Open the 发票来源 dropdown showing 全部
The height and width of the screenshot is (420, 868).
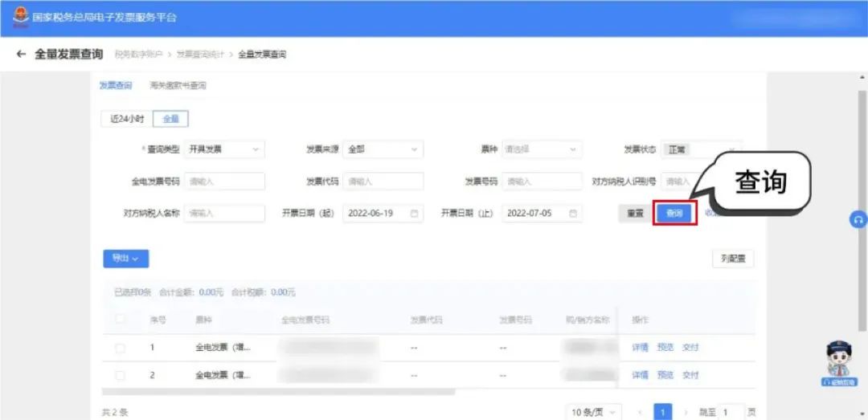(383, 149)
